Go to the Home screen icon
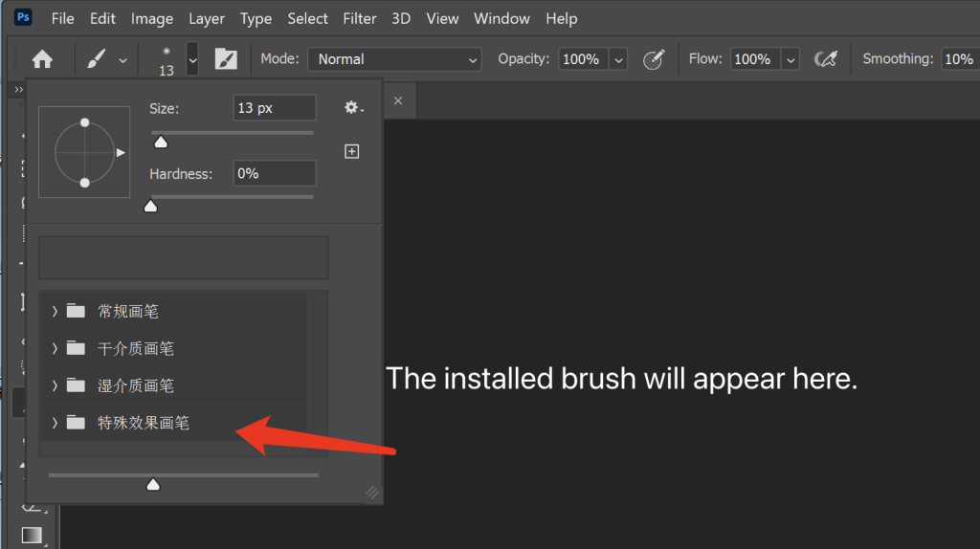Image resolution: width=980 pixels, height=549 pixels. [42, 59]
